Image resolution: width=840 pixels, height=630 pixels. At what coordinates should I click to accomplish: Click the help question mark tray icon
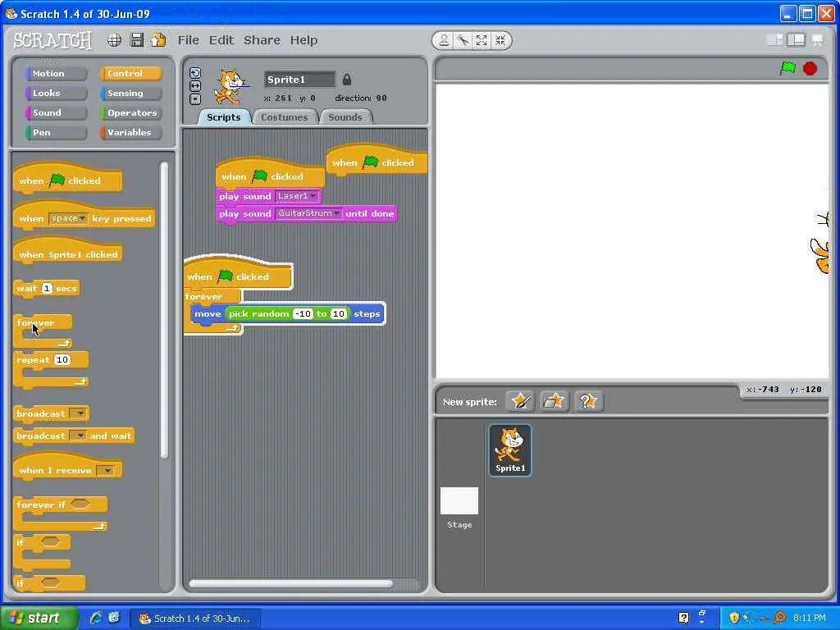coord(683,618)
